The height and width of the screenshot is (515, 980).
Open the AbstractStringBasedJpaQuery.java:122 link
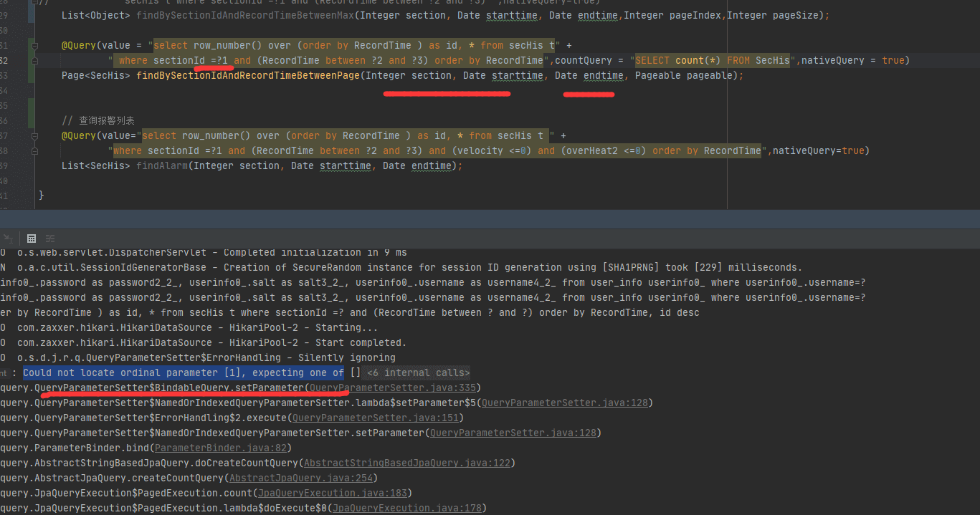[x=407, y=463]
